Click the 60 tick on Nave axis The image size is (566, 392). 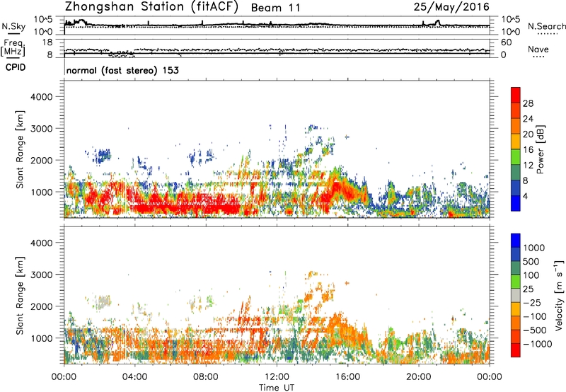[x=506, y=42]
